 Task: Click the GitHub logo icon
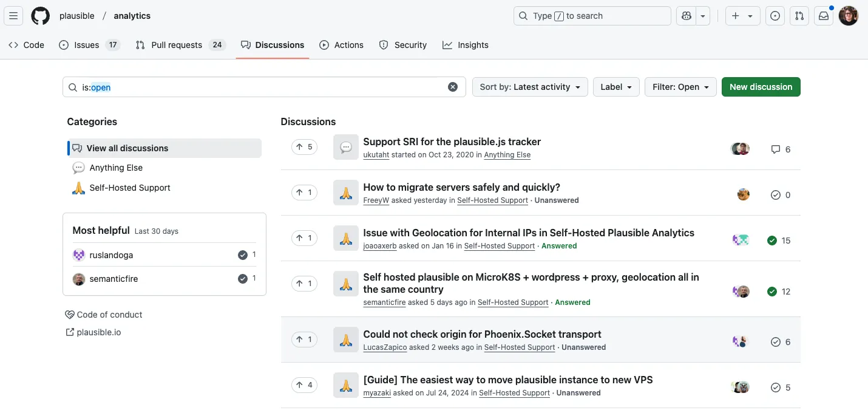pyautogui.click(x=41, y=16)
